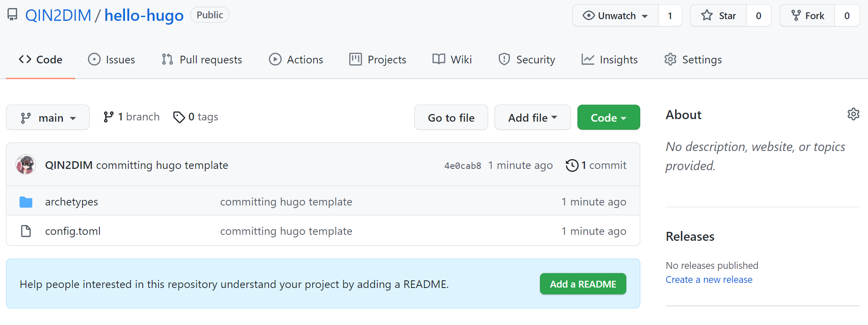Click the QIN2DIM user avatar

tap(25, 165)
